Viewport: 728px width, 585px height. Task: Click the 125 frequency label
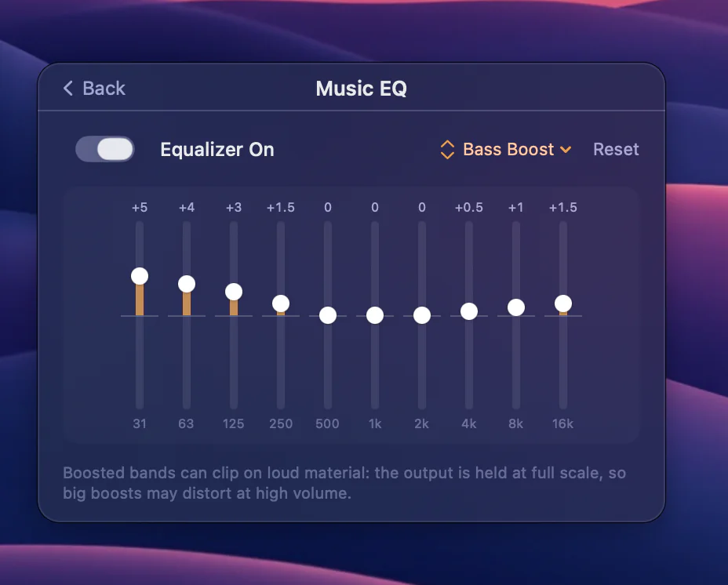click(234, 423)
